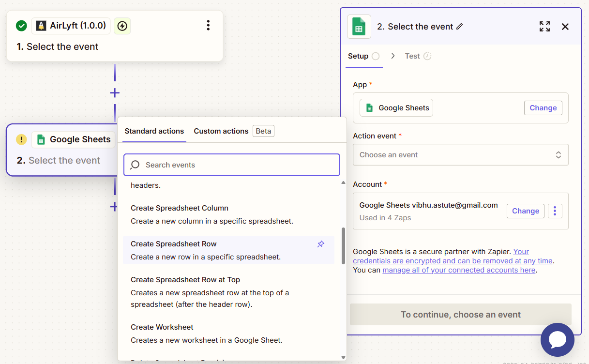Close the step setup panel
Viewport: 589px width, 364px height.
coord(565,27)
